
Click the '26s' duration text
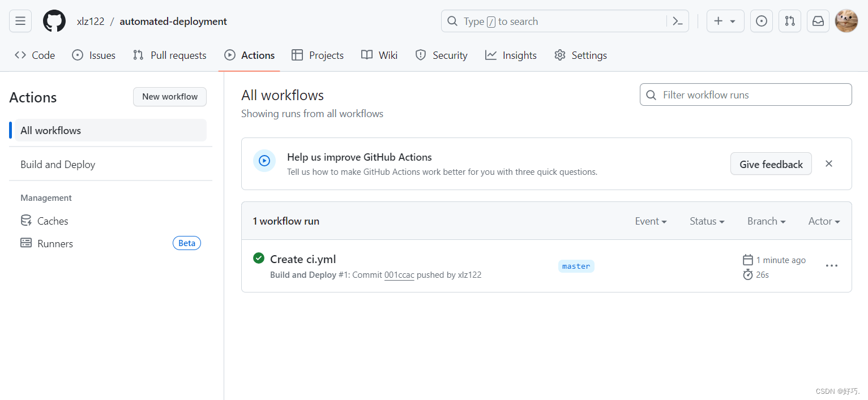pyautogui.click(x=763, y=275)
